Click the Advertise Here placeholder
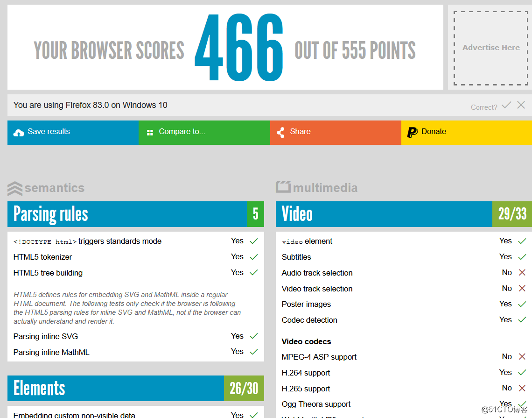 (490, 47)
